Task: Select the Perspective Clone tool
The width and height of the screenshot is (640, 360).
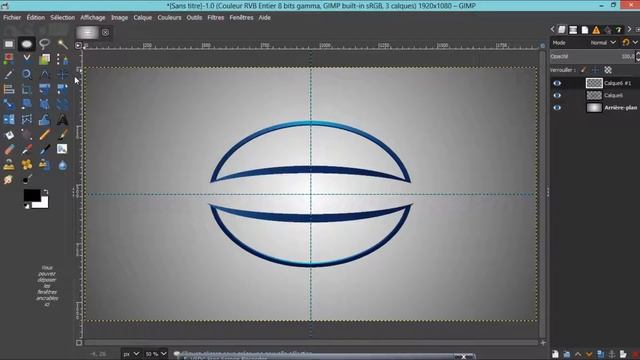Action: tap(44, 165)
